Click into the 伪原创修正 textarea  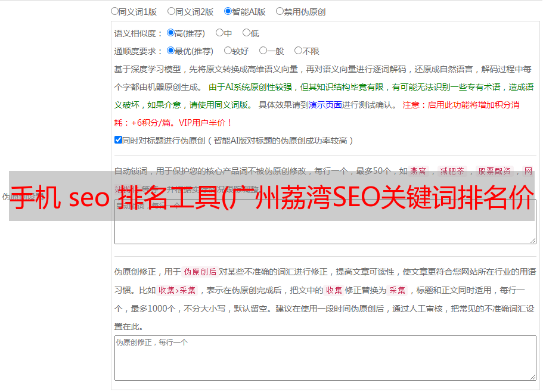[325, 358]
